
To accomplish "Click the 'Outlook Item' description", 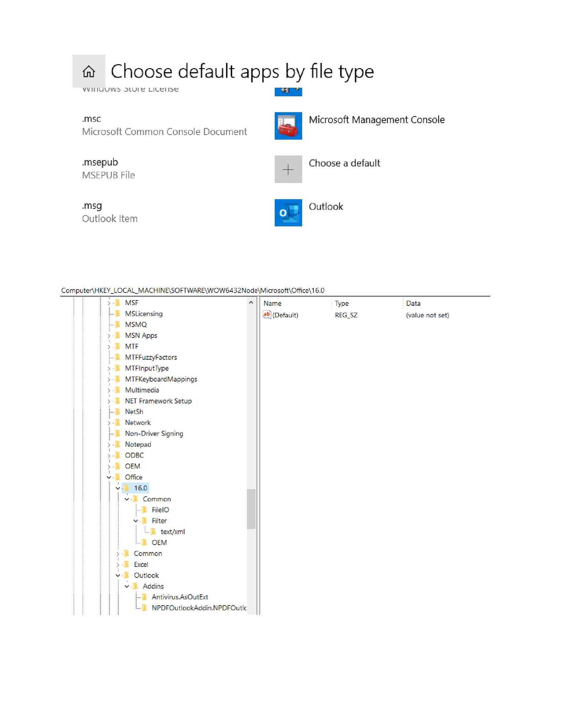I will click(x=109, y=219).
